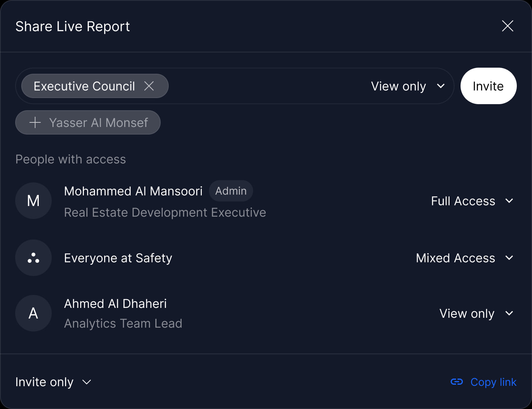
Task: Click the Invite button
Action: click(x=488, y=86)
